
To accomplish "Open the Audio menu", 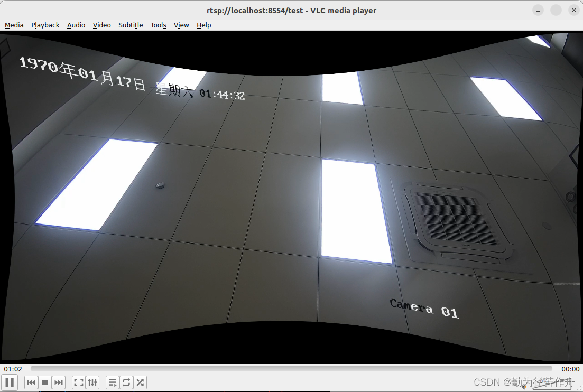I will pos(76,25).
